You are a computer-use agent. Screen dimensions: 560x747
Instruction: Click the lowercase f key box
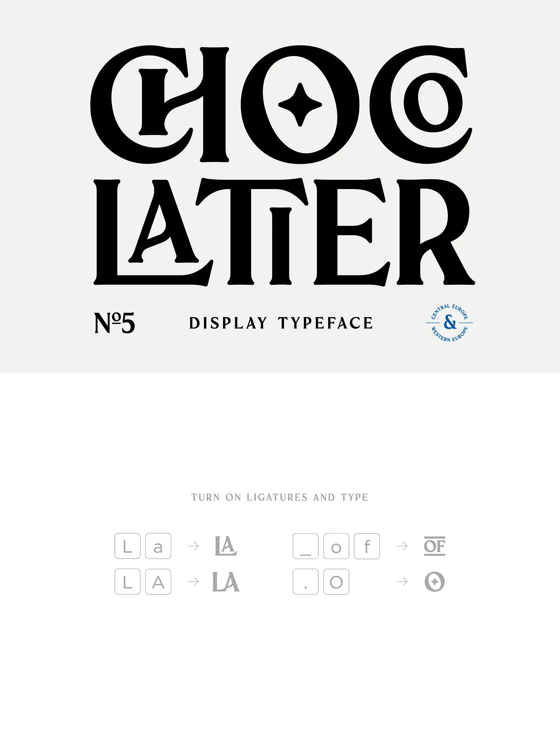pos(367,546)
